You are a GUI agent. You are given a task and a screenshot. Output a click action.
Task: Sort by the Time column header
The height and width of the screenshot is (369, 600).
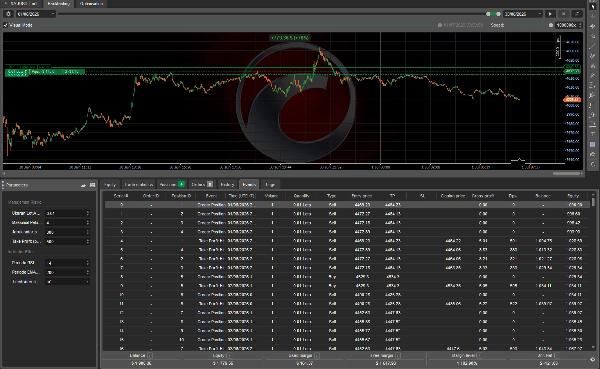coord(241,196)
